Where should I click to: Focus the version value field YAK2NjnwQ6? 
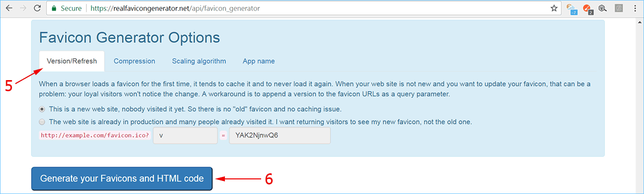click(280, 136)
